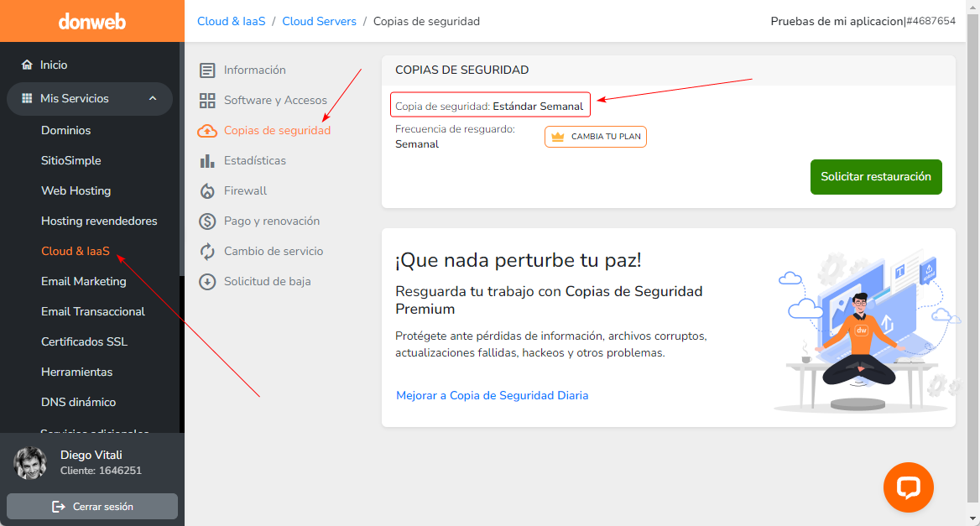Viewport: 980px width, 526px height.
Task: Click Diego Vitali's profile avatar
Action: coord(30,463)
